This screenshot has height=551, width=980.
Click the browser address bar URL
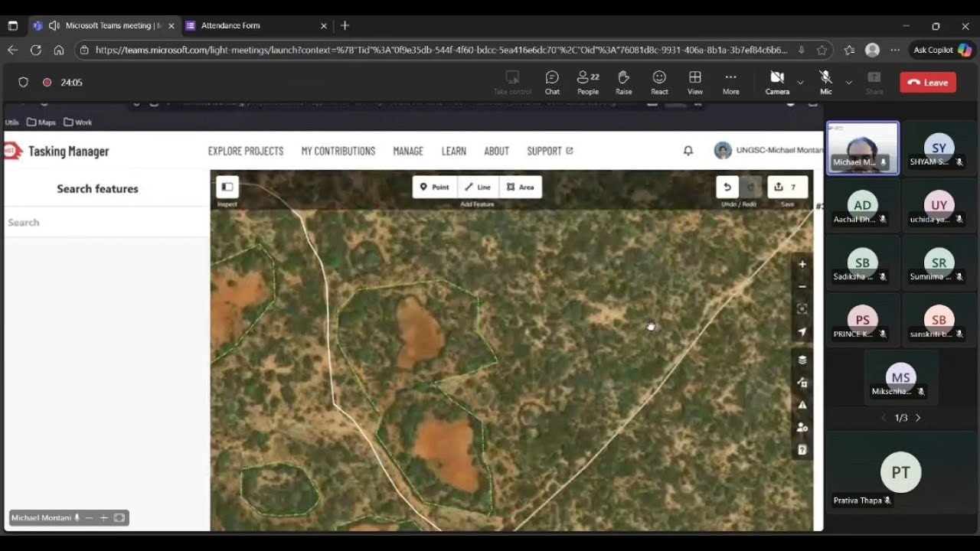click(441, 50)
